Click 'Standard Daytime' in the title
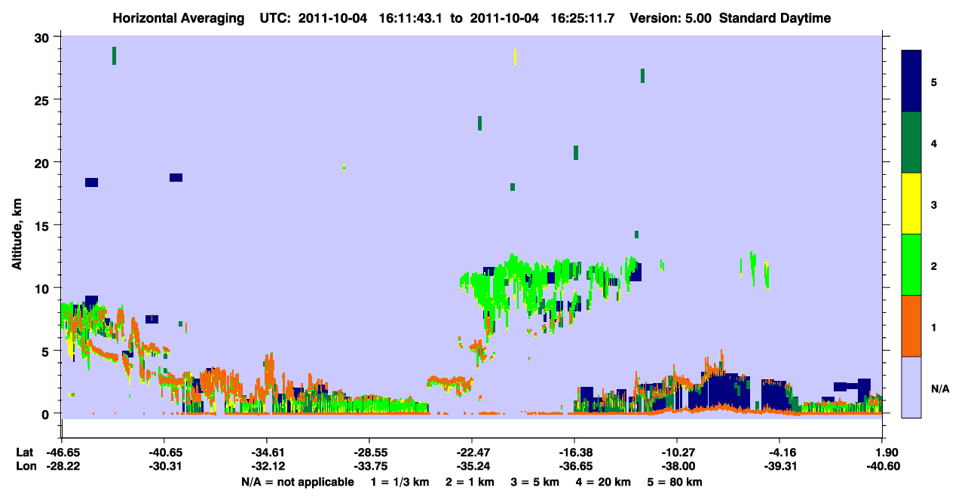980x503 pixels. pyautogui.click(x=775, y=18)
